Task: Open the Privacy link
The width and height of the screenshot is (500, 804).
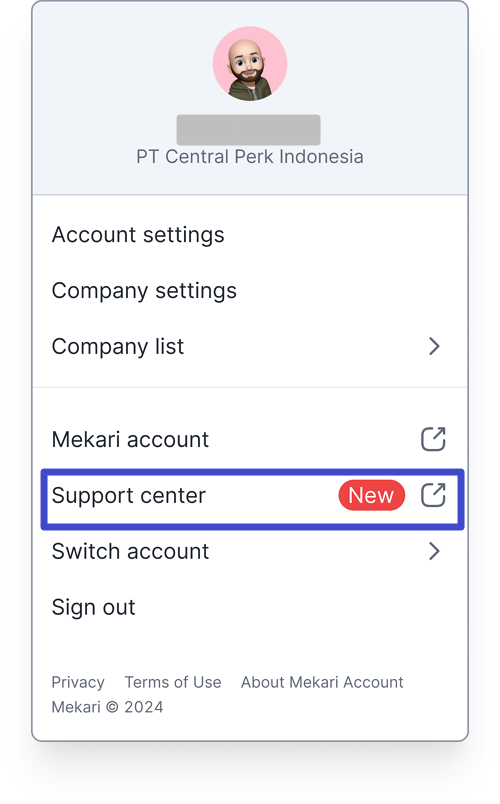Action: pyautogui.click(x=78, y=682)
